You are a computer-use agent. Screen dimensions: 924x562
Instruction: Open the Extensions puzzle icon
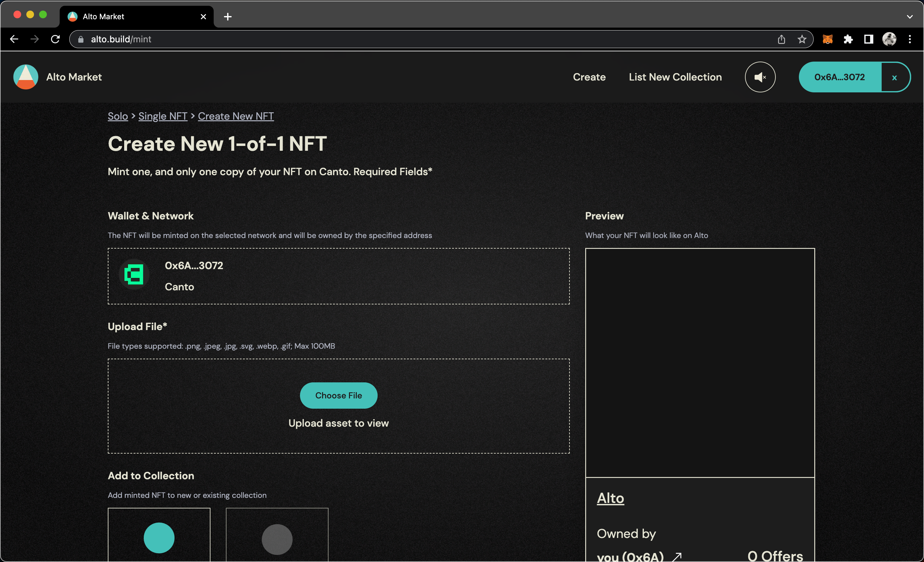coord(848,39)
